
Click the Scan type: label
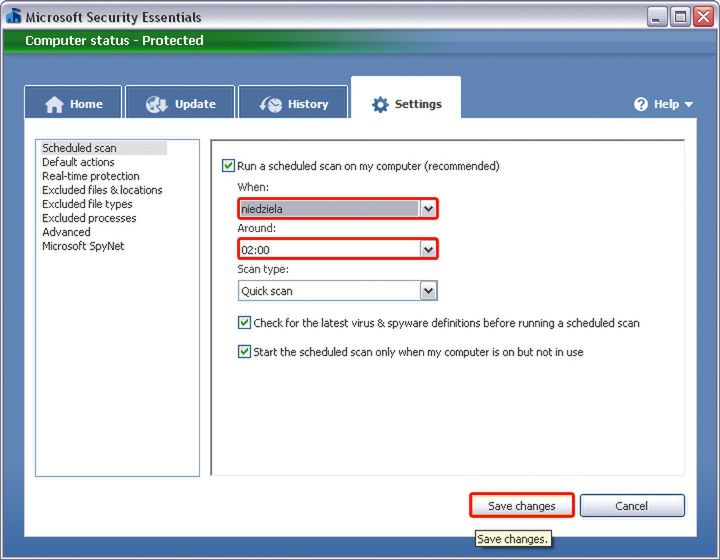coord(263,269)
